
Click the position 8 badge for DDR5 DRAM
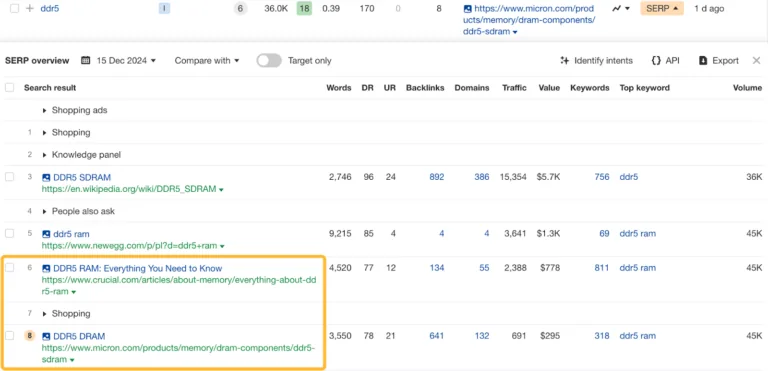point(30,336)
